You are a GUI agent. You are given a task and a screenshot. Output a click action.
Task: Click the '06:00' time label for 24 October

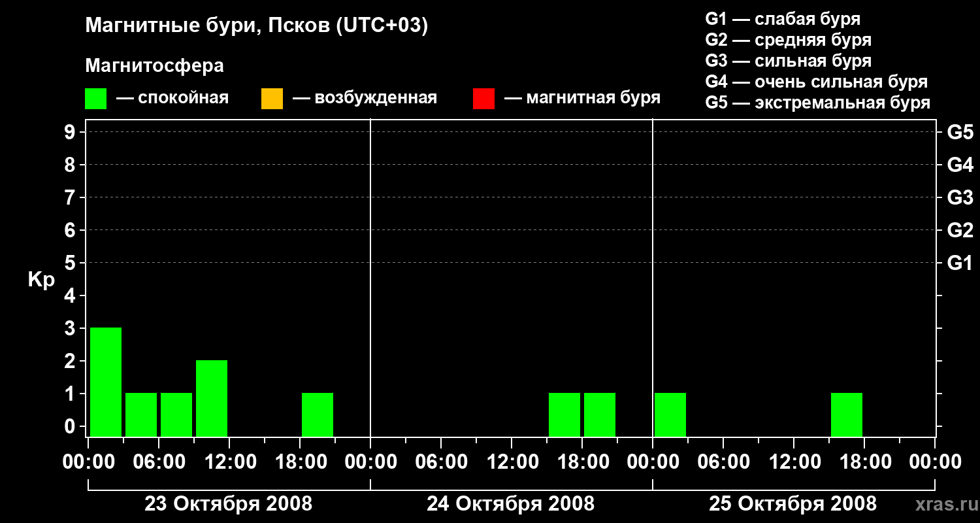tap(441, 462)
